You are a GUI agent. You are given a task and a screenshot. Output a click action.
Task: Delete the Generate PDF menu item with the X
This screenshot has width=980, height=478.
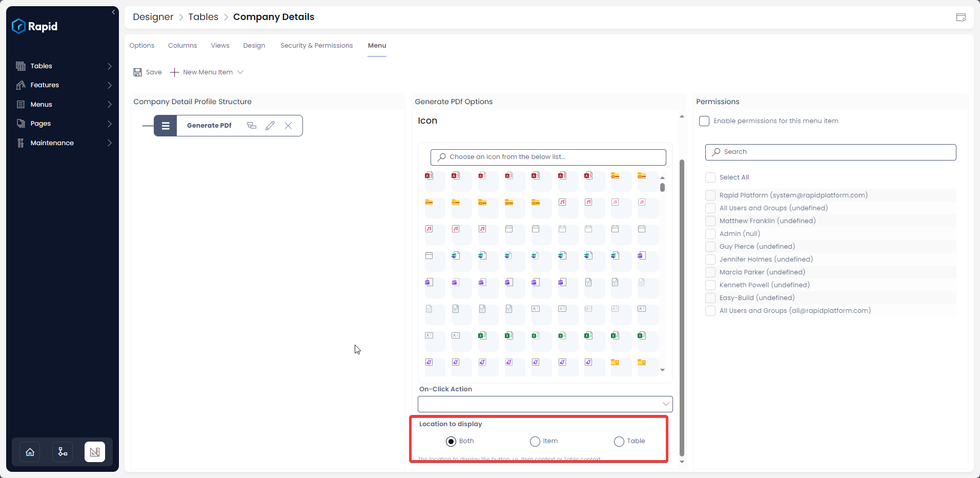coord(288,126)
